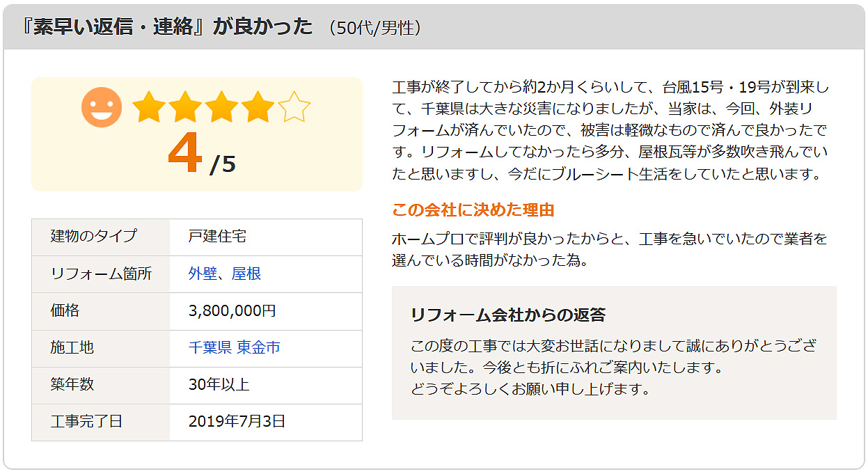
Task: Click the completion date 2019年7月3日
Action: (237, 421)
